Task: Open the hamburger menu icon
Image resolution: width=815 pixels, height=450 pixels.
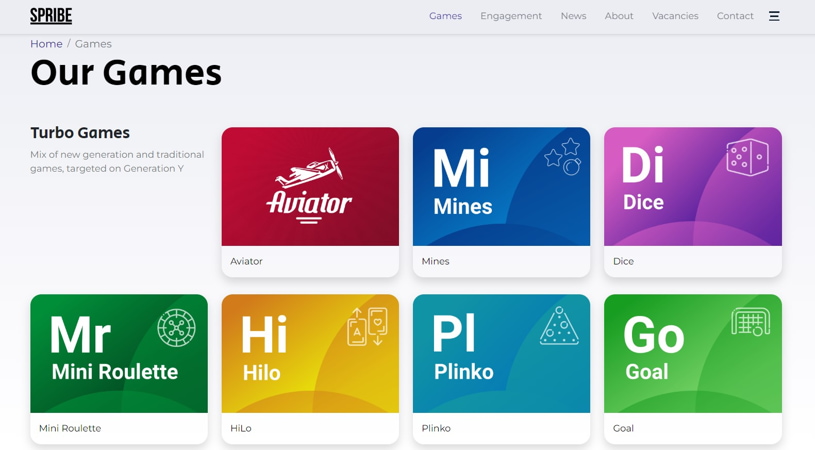Action: coord(774,16)
